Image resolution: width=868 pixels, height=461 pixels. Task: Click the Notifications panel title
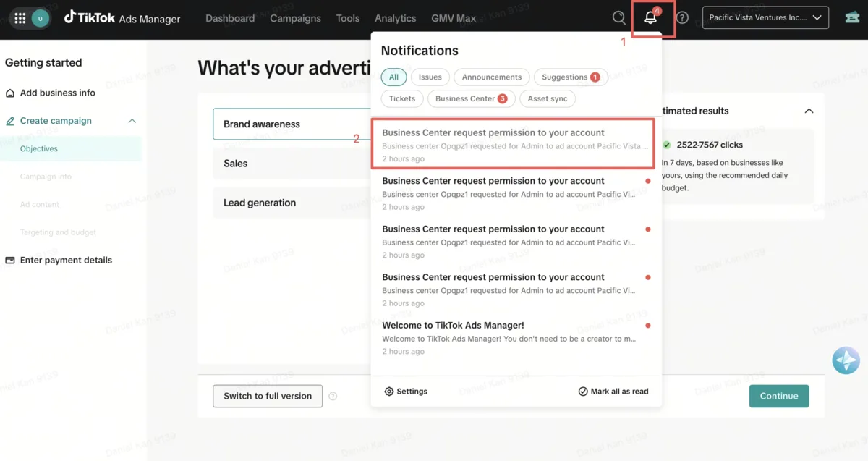pyautogui.click(x=420, y=51)
